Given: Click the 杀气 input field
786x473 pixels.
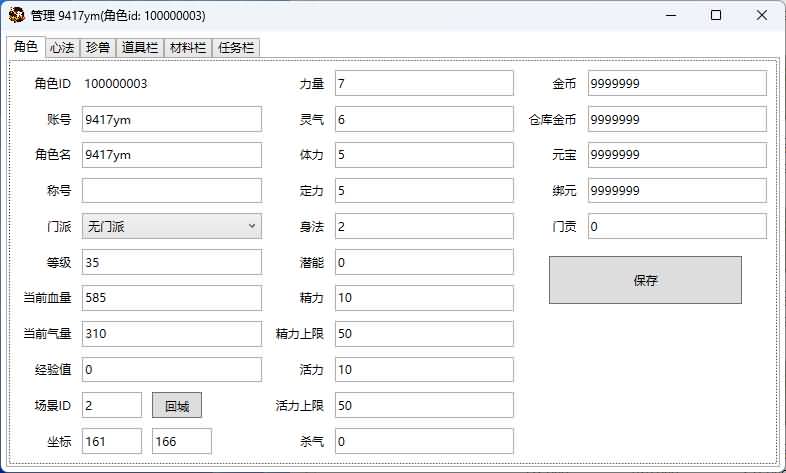Looking at the screenshot, I should (424, 441).
